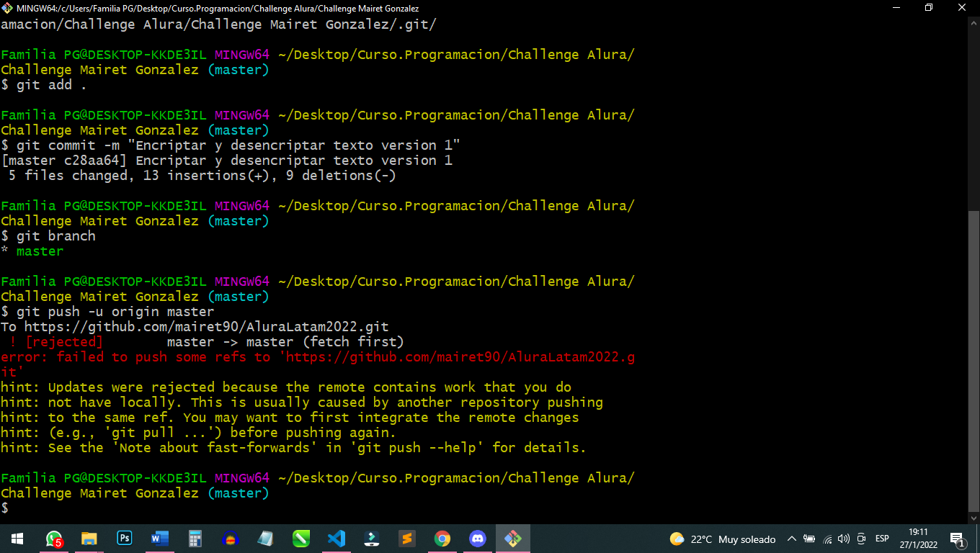Click the MINGW64 window title bar text
This screenshot has height=553, width=980.
(218, 8)
